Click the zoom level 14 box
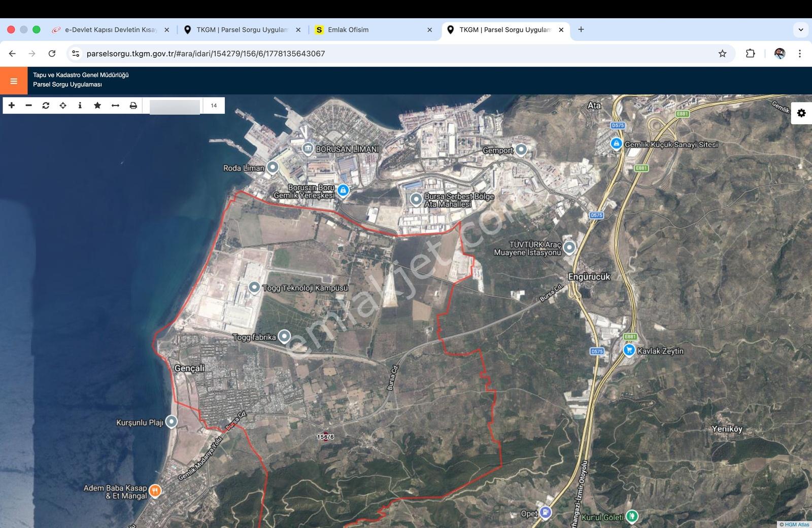The width and height of the screenshot is (812, 528). (214, 105)
